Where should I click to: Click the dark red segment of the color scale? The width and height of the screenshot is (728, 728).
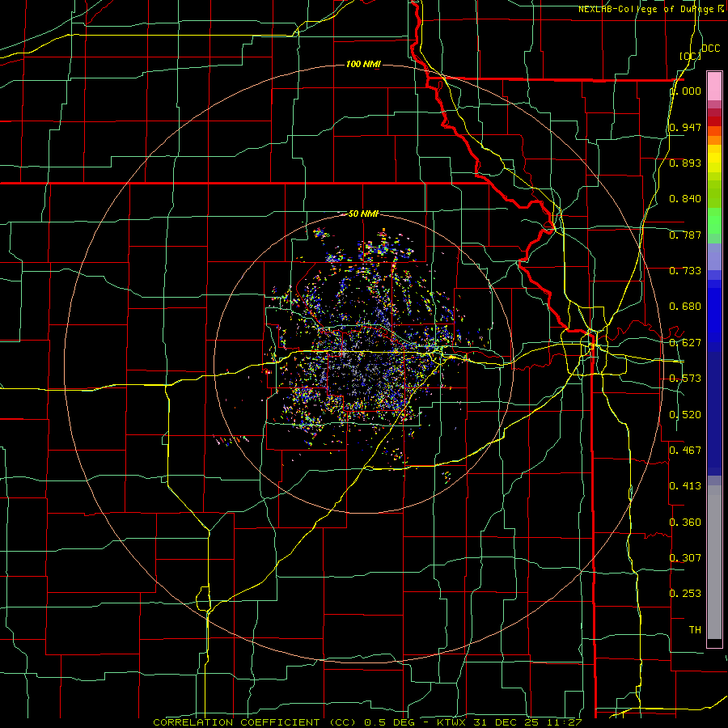714,121
